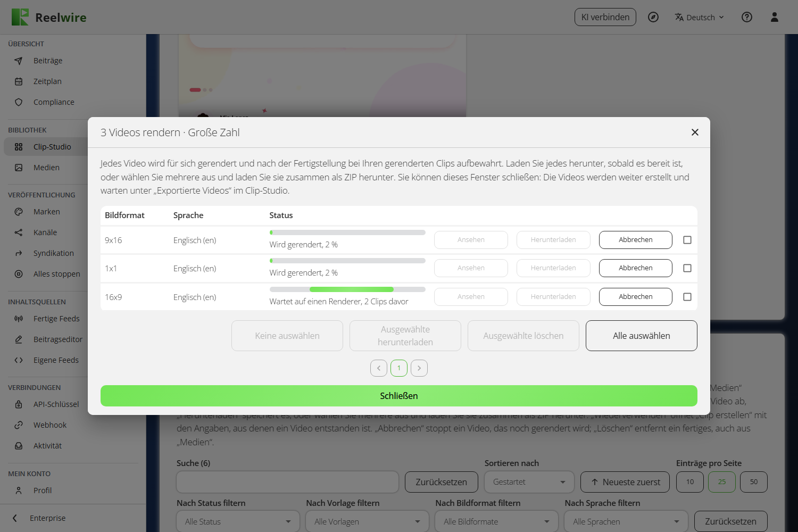Open the user account icon
This screenshot has width=798, height=532.
pos(775,17)
